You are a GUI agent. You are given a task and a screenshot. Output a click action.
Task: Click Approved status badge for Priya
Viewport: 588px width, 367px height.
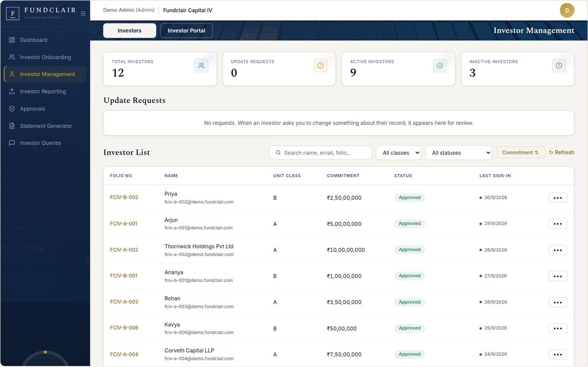(x=409, y=198)
